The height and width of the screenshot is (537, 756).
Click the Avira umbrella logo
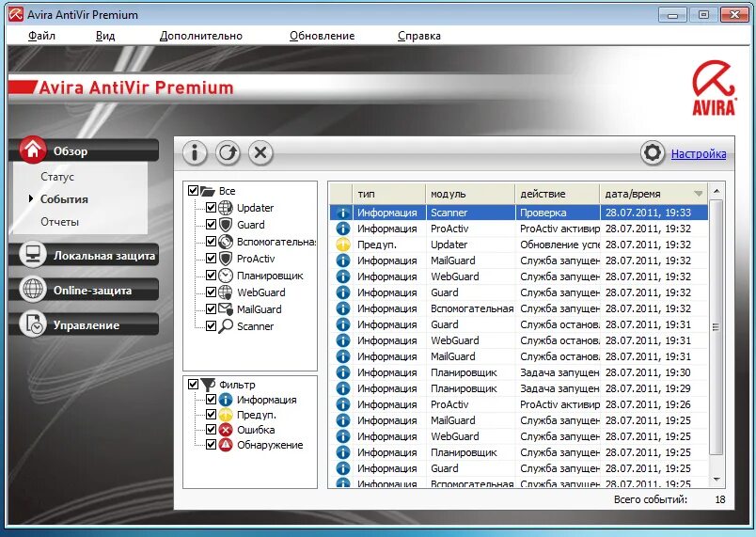(x=714, y=87)
